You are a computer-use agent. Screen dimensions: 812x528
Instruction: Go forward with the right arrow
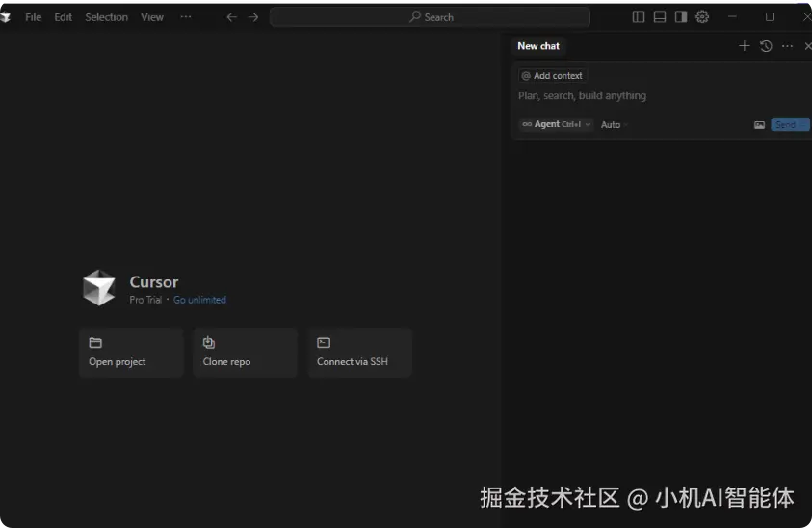point(253,17)
